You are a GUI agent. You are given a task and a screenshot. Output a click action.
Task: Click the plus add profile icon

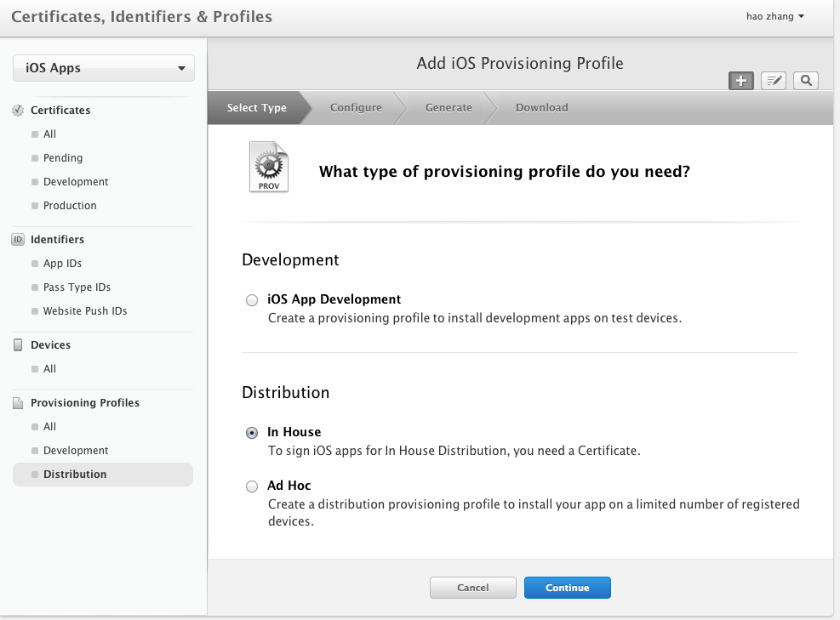coord(740,81)
